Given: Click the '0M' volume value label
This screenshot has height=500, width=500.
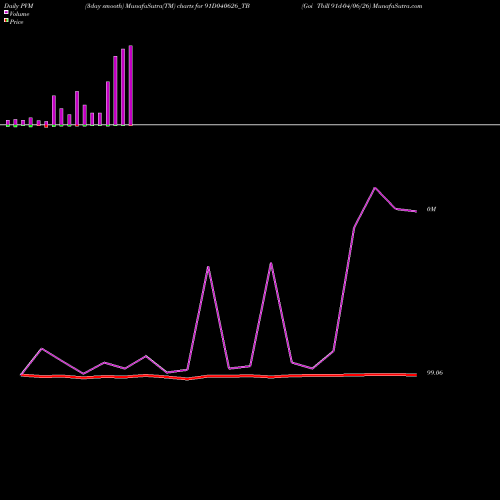Looking at the screenshot, I should [431, 209].
